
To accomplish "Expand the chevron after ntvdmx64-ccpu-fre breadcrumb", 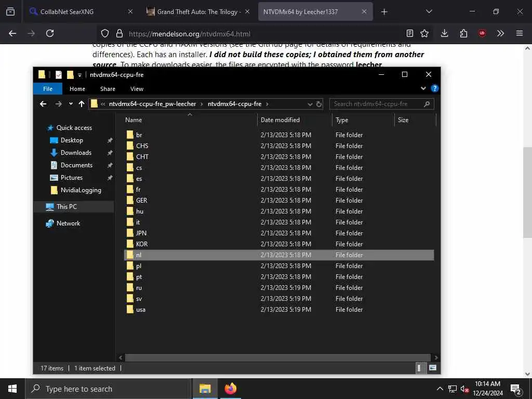I will click(267, 104).
